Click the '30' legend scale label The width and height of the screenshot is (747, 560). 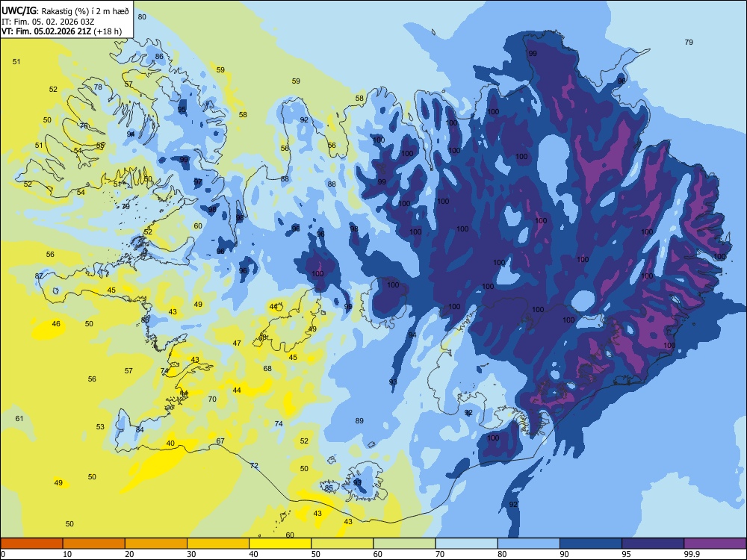191,554
